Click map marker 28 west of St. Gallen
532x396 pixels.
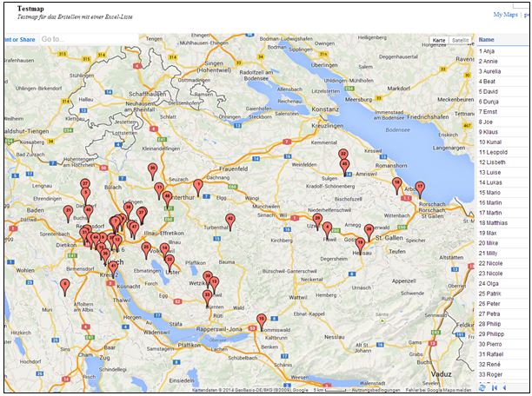pos(369,232)
